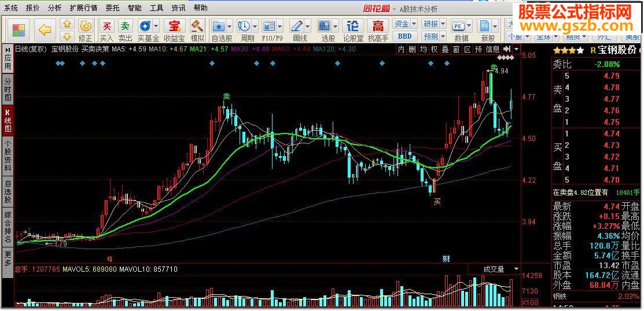Image resolution: width=644 pixels, height=311 pixels.
Task: Expand the 买基金 dropdown arrow
Action: [x=156, y=26]
